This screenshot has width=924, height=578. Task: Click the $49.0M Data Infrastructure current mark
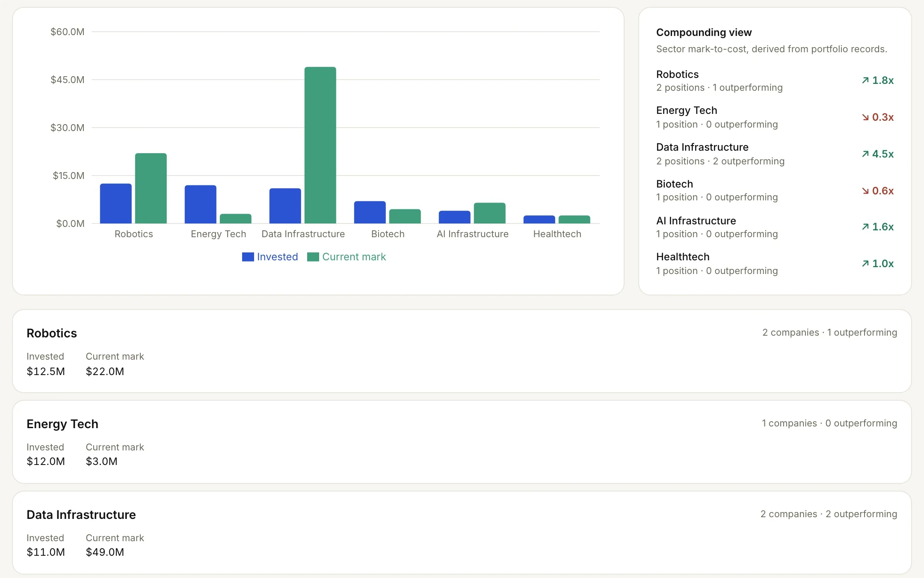105,552
